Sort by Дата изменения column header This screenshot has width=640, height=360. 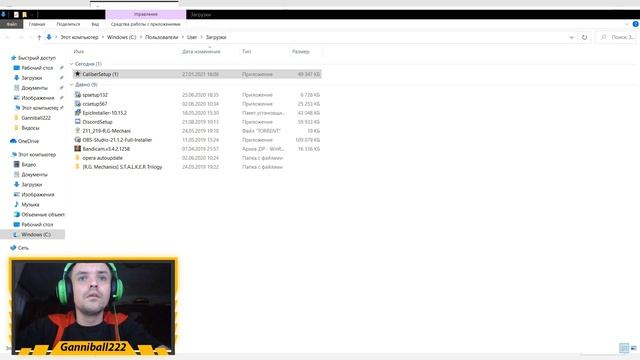coord(201,52)
